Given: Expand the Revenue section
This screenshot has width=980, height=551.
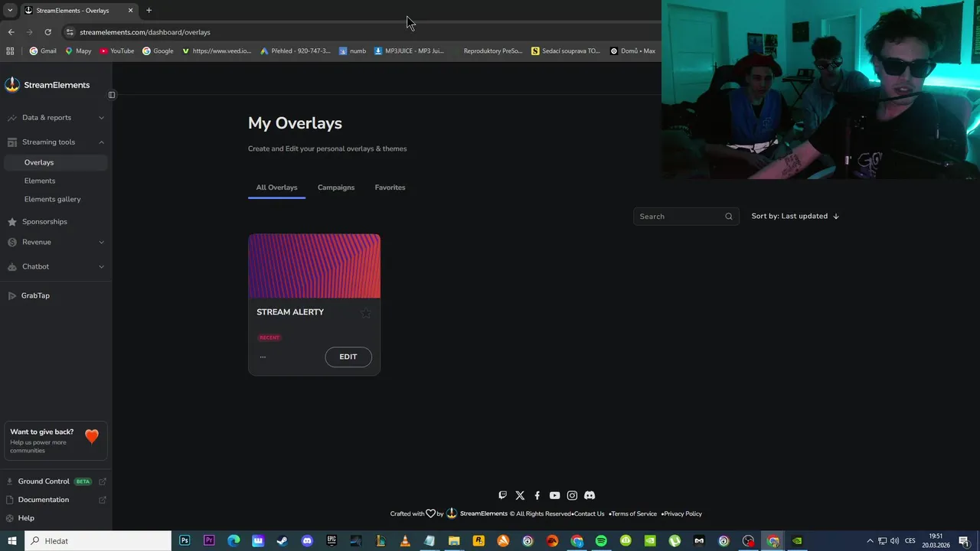Looking at the screenshot, I should click(x=56, y=242).
